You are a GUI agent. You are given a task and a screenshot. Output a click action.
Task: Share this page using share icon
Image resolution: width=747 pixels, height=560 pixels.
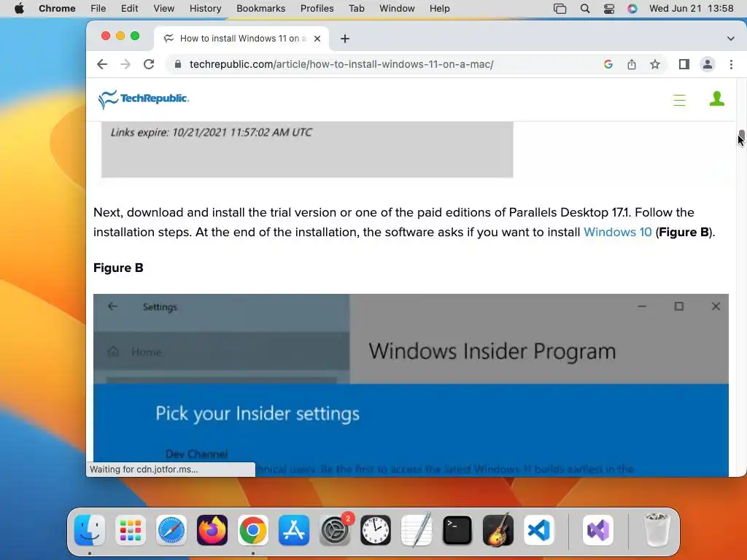(632, 64)
